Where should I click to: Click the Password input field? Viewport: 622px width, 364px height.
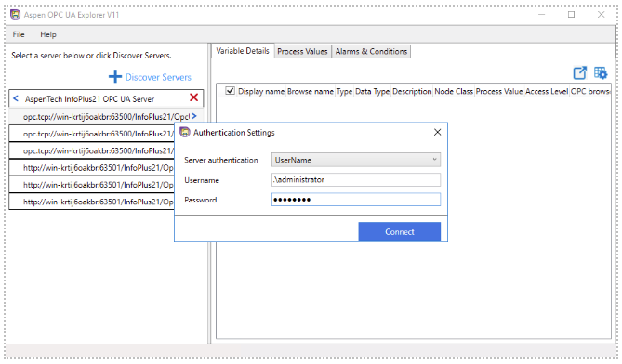click(356, 200)
